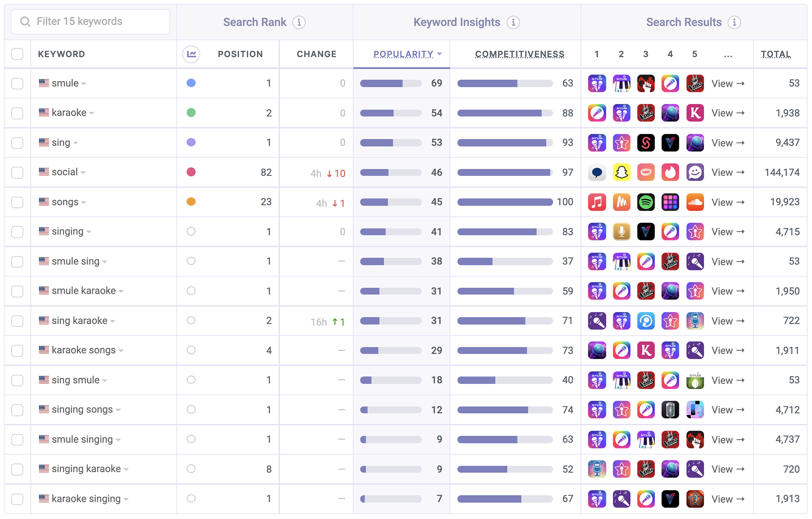Check the social keyword checkbox
Viewport: 812px width, 519px height.
pos(17,172)
